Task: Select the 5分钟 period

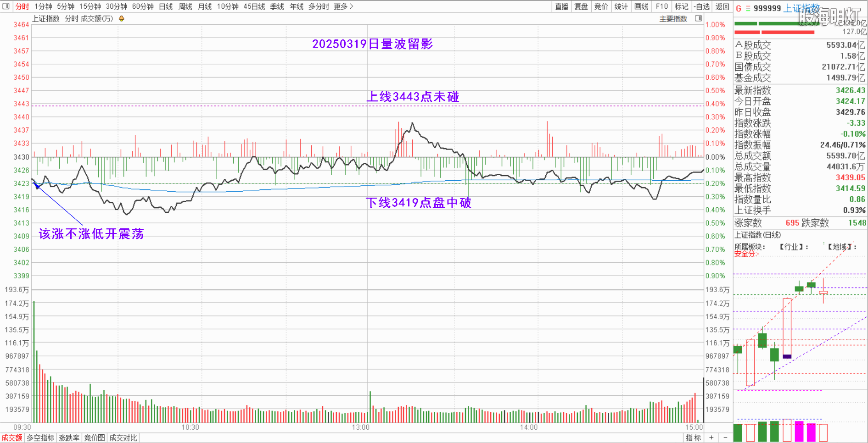Action: (66, 6)
